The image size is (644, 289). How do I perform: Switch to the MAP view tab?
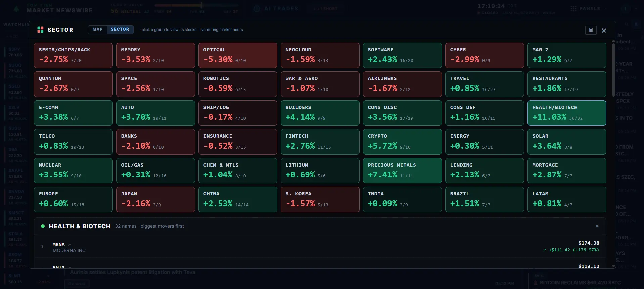97,30
